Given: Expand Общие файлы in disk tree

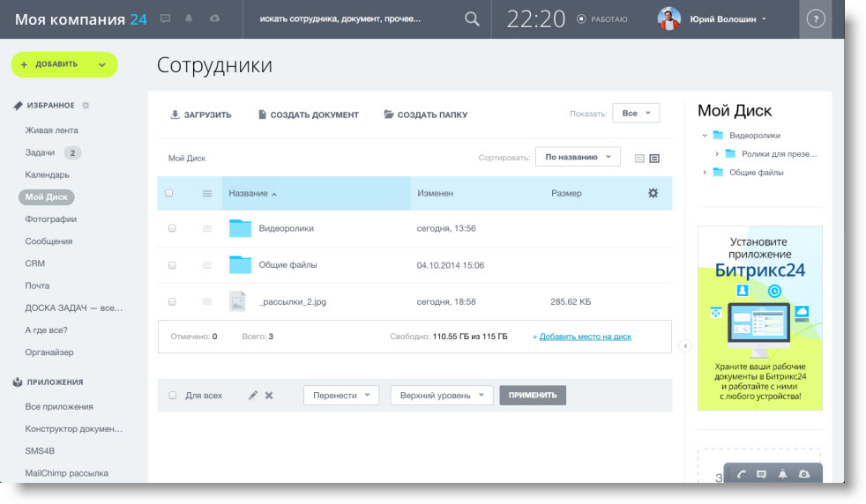Looking at the screenshot, I should 705,173.
